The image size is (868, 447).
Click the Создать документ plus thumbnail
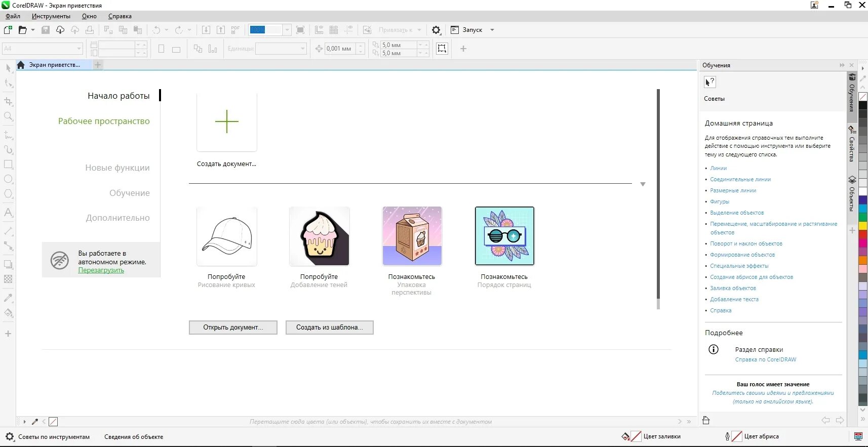(227, 121)
